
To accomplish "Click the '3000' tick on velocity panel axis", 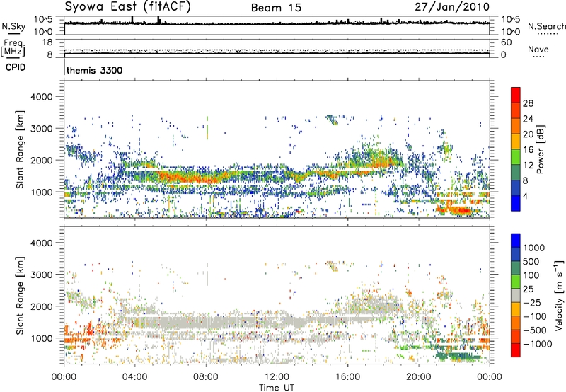I will (x=41, y=275).
